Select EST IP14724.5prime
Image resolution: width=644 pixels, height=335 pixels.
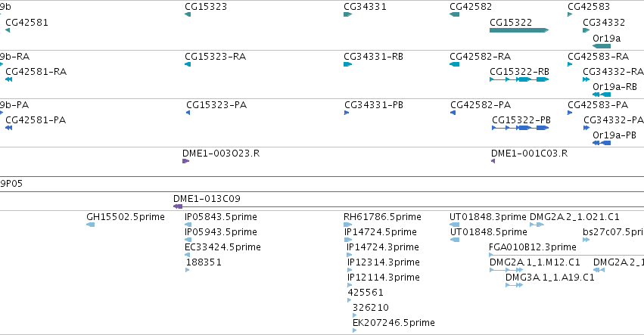[381, 232]
